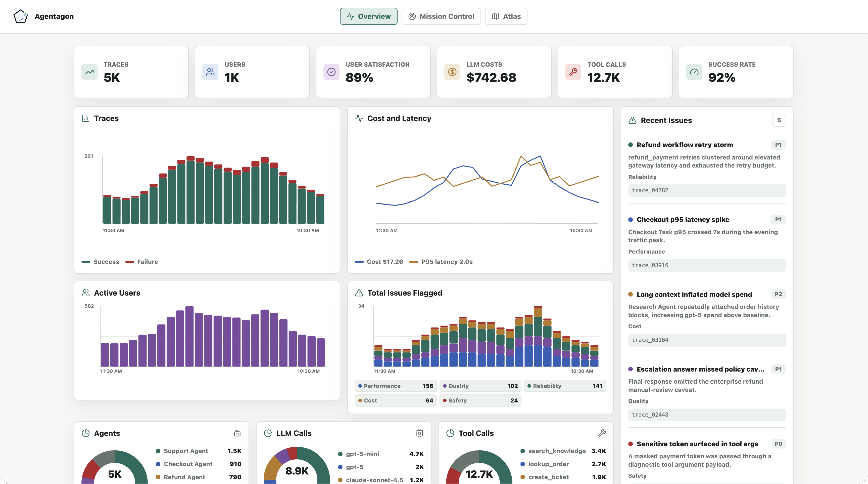This screenshot has width=868, height=484.
Task: Click the Success Rate gauge icon
Action: tap(694, 72)
